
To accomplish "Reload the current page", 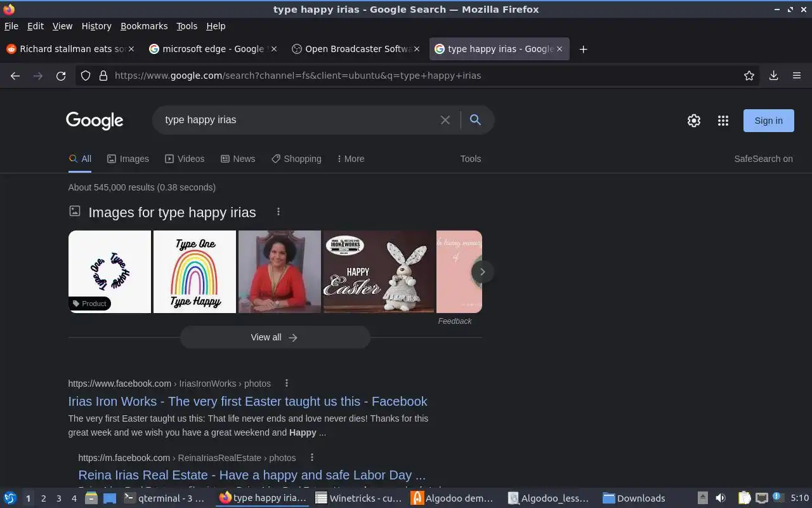I will [x=61, y=76].
